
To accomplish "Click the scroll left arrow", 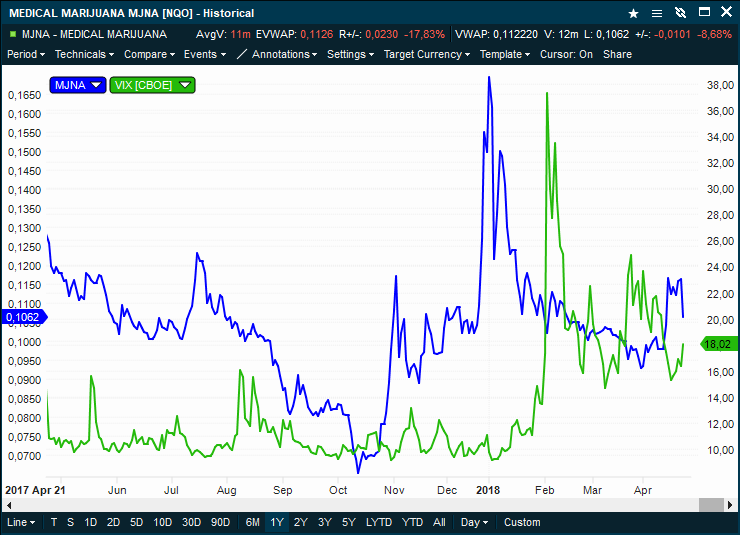I will tap(8, 505).
